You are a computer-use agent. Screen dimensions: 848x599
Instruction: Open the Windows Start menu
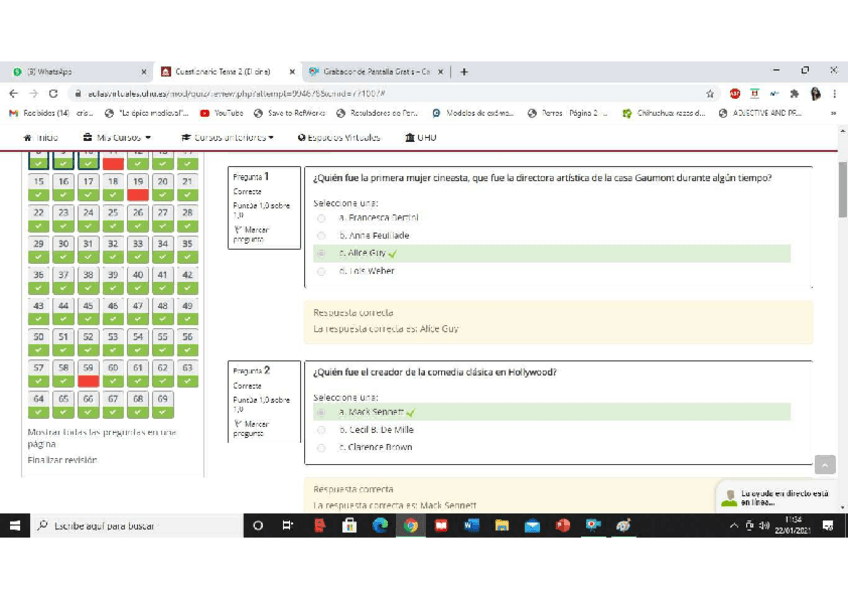point(15,525)
